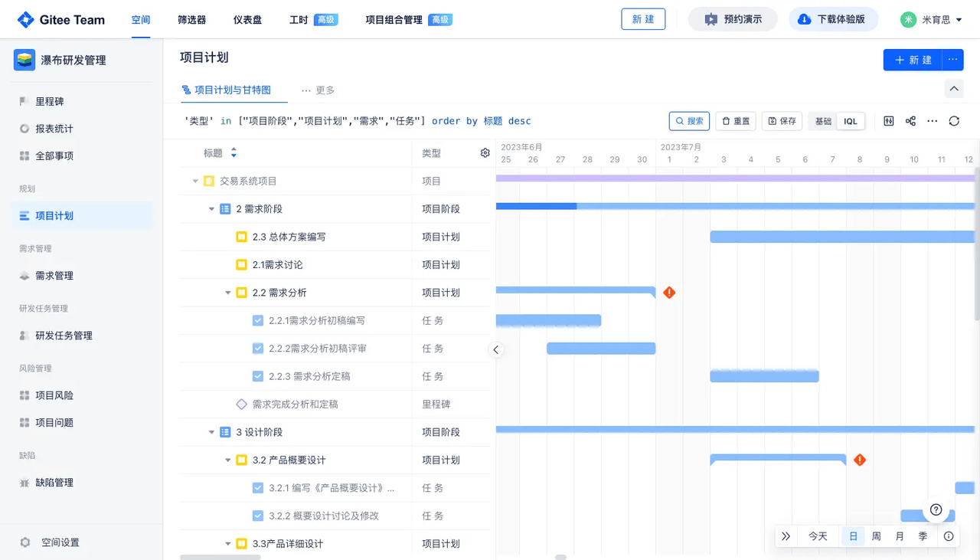980x560 pixels.
Task: Open the 米育思 user account dropdown
Action: 932,19
